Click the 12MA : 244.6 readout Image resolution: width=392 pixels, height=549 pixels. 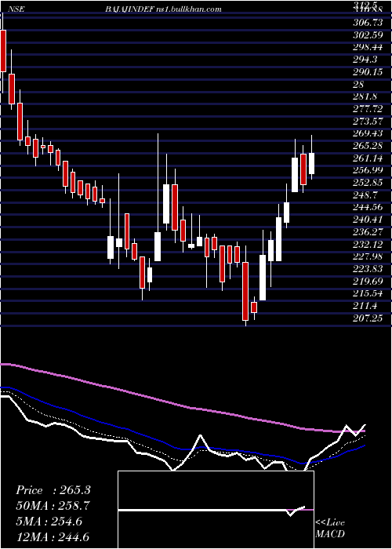pyautogui.click(x=53, y=536)
